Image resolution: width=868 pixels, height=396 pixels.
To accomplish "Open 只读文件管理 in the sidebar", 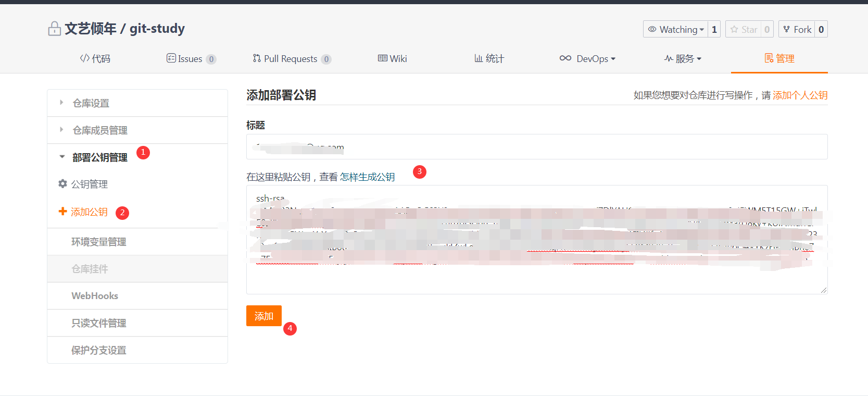I will [x=137, y=323].
